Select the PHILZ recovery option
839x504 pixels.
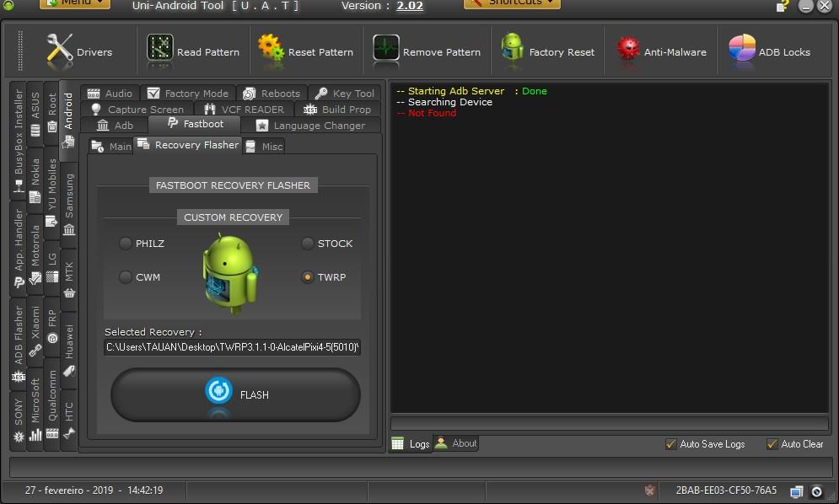click(x=143, y=244)
